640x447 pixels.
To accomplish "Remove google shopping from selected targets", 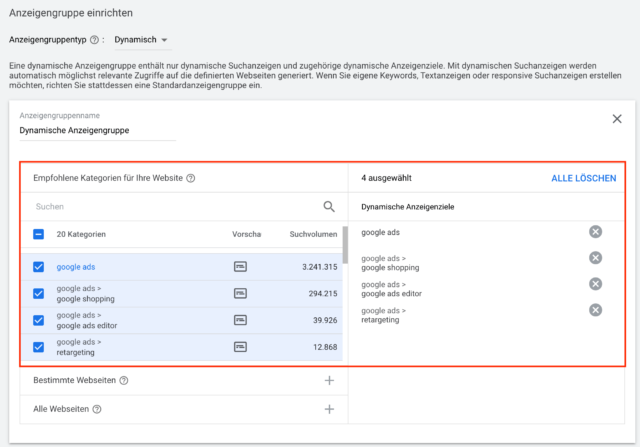I will (596, 258).
